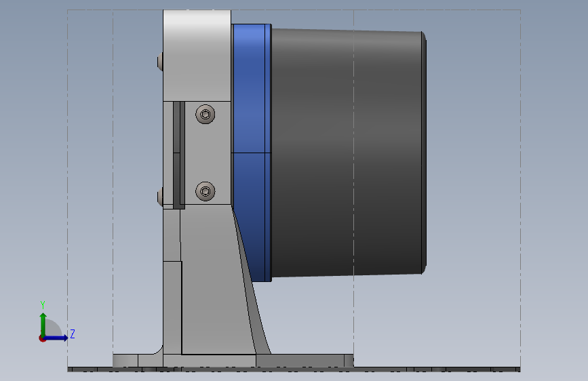Image resolution: width=588 pixels, height=381 pixels.
Task: Click the 'Z' axis label
Action: point(73,334)
